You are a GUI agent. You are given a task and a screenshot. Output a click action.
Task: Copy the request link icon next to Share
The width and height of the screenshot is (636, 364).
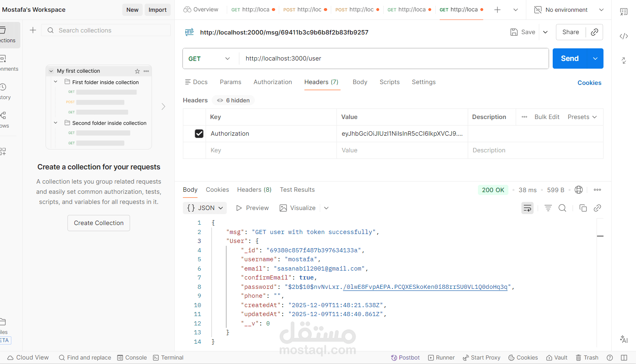[x=594, y=32]
